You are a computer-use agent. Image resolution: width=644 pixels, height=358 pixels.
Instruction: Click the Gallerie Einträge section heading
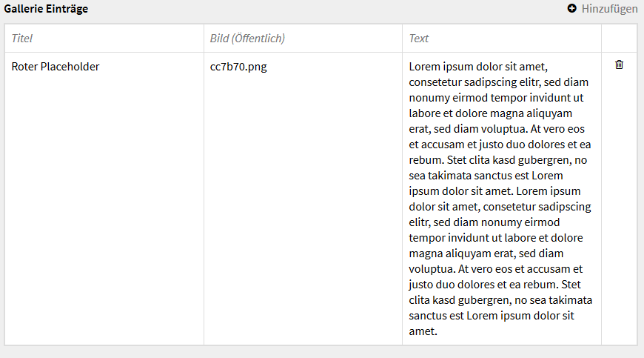[x=46, y=9]
